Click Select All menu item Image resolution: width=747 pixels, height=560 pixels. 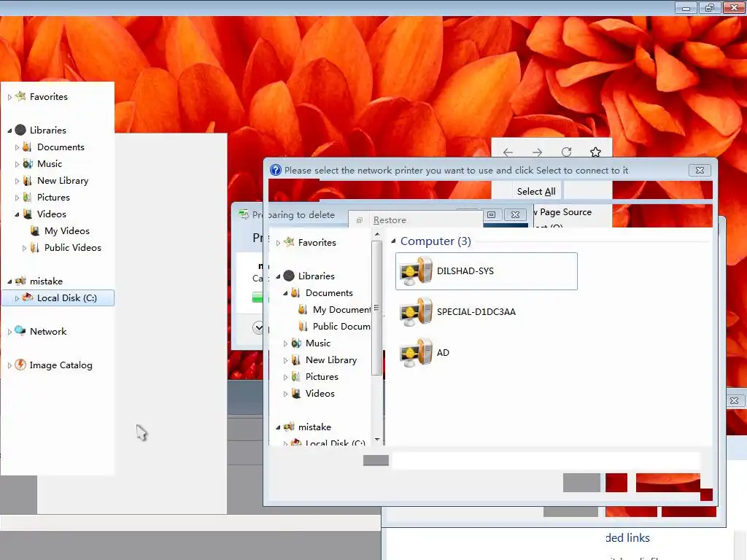tap(536, 192)
